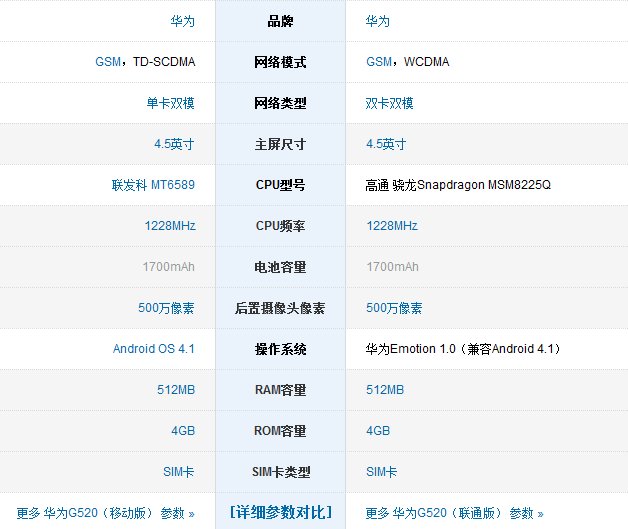Screen dimensions: 628x529
Task: Open the Android OS 4.1 link
Action: coord(154,348)
